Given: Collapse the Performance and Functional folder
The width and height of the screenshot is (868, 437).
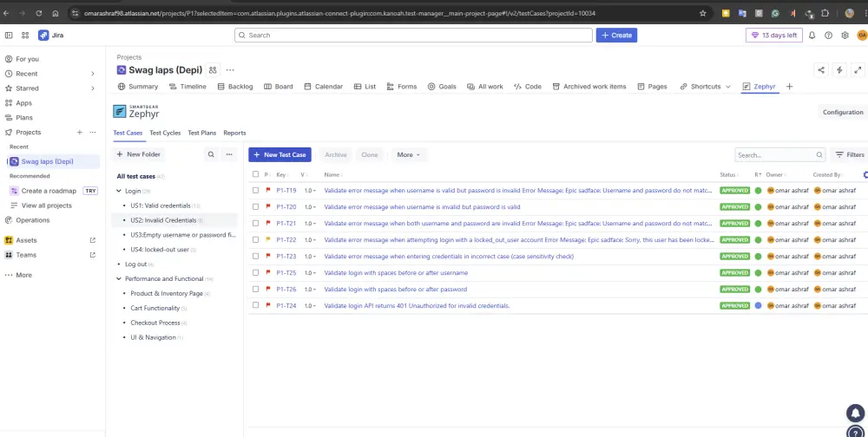Looking at the screenshot, I should pos(118,279).
